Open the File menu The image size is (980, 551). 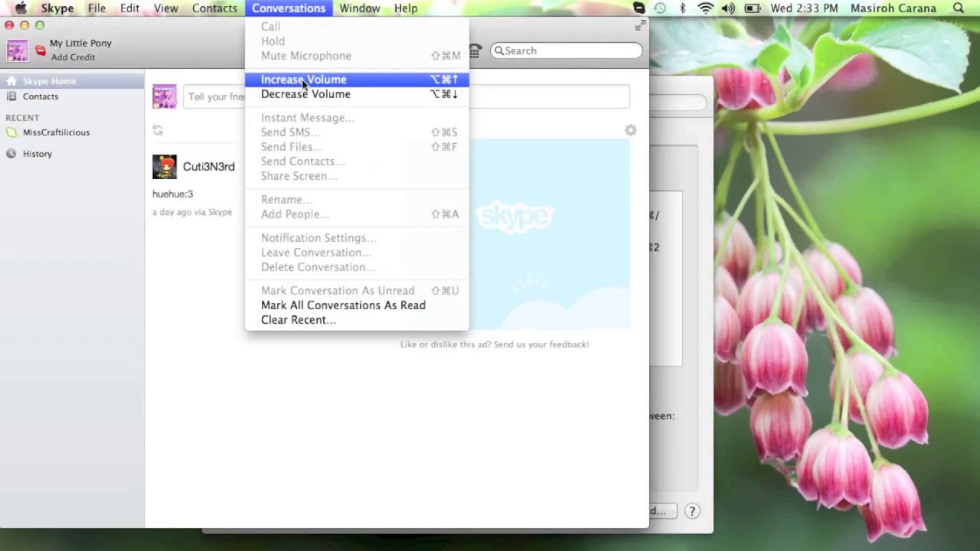click(x=96, y=8)
